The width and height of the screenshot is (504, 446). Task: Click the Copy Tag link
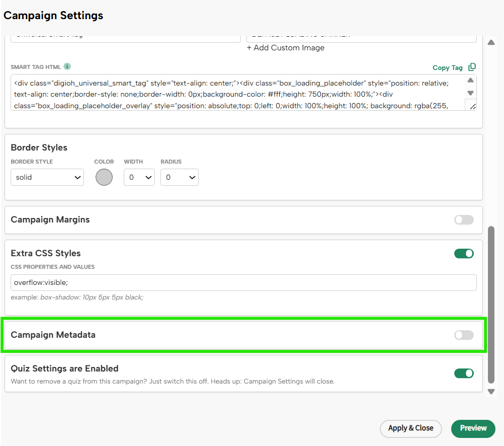click(x=447, y=67)
